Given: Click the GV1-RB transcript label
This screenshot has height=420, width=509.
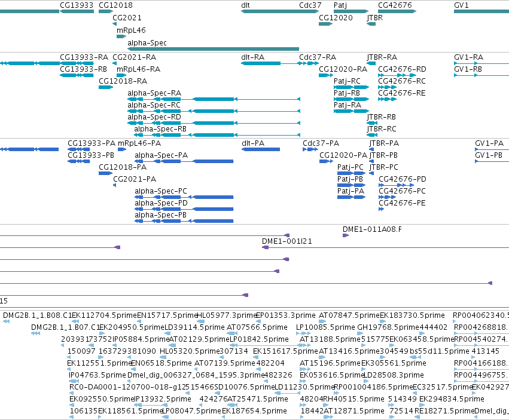Looking at the screenshot, I should point(468,69).
